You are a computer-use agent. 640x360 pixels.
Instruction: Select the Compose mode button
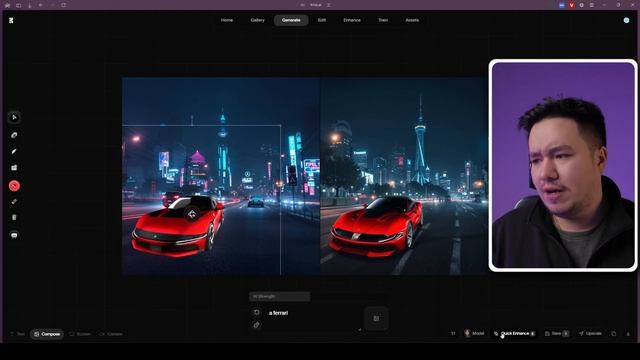pyautogui.click(x=47, y=334)
